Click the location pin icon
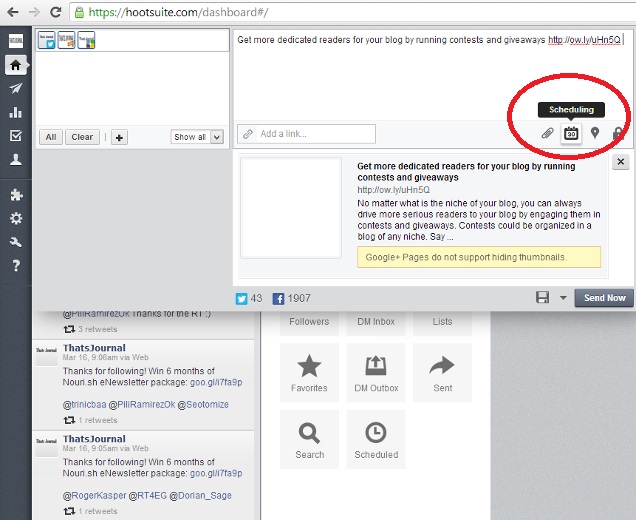This screenshot has width=637, height=520. click(x=595, y=133)
